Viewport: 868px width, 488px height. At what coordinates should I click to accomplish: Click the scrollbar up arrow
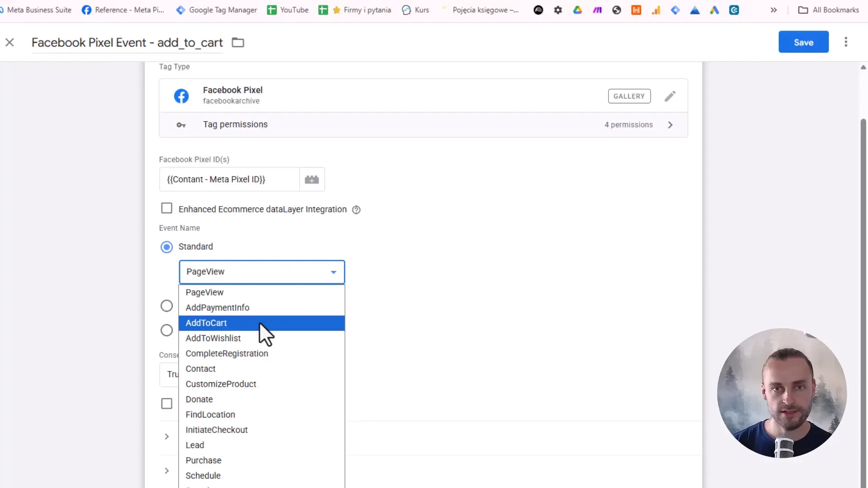click(x=863, y=67)
